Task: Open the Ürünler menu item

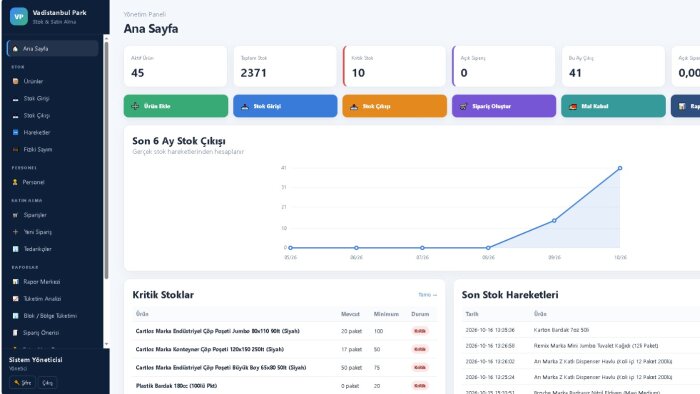Action: point(53,81)
